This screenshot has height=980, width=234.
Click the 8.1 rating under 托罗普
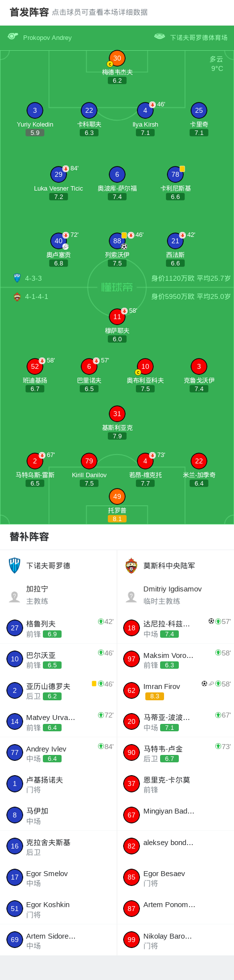(x=117, y=519)
